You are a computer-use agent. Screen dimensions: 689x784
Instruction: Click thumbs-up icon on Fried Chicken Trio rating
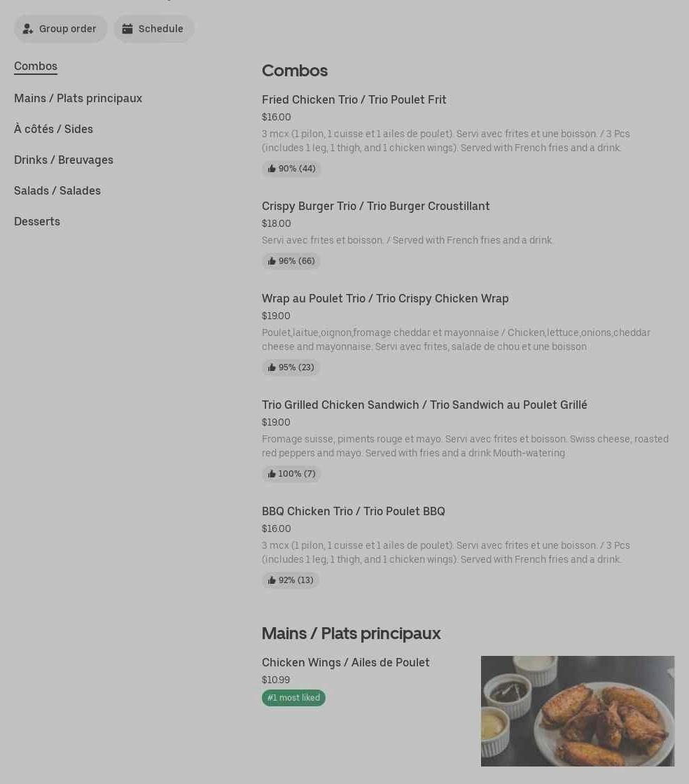point(272,169)
